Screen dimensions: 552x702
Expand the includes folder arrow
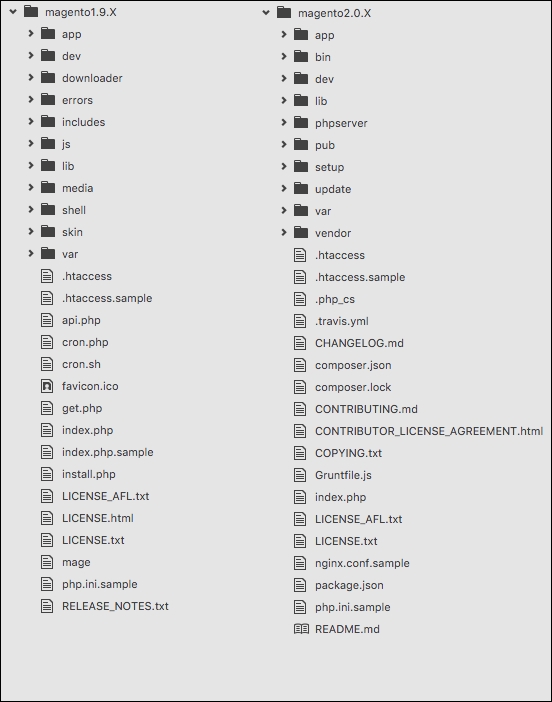[31, 121]
